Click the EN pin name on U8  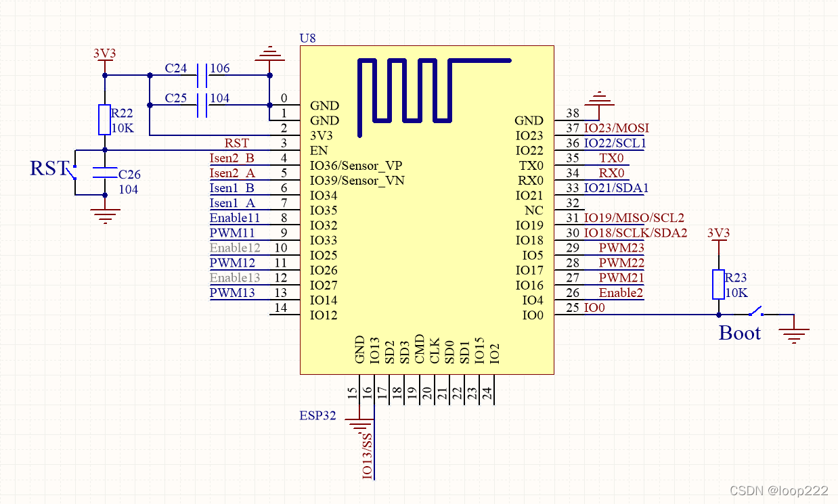point(319,150)
